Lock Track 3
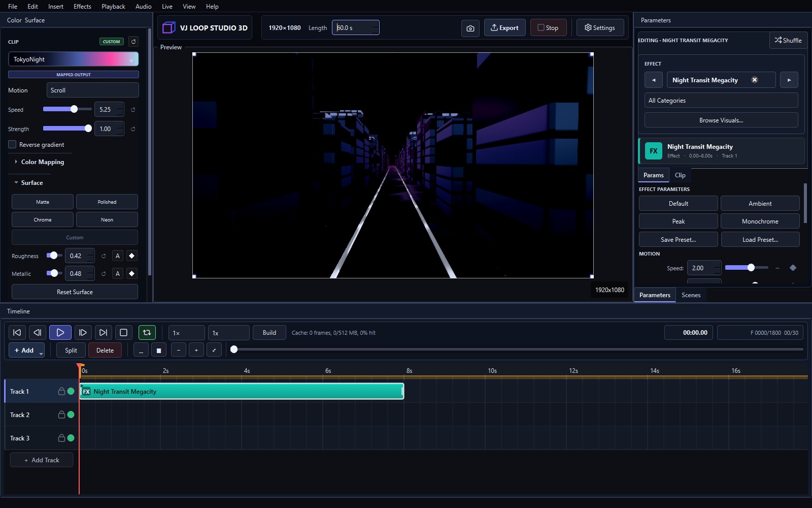This screenshot has height=508, width=812. [61, 438]
